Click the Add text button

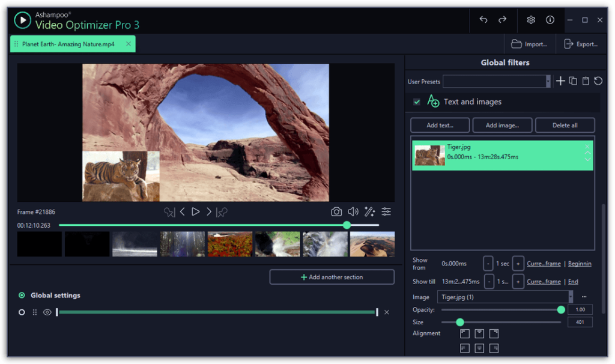tap(440, 125)
